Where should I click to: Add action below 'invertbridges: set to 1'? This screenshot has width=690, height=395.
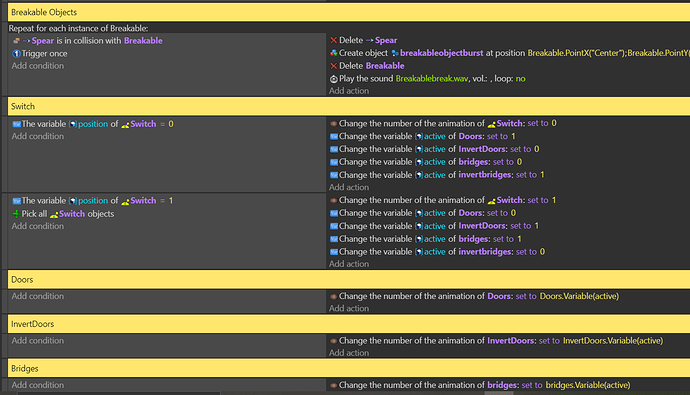click(349, 187)
